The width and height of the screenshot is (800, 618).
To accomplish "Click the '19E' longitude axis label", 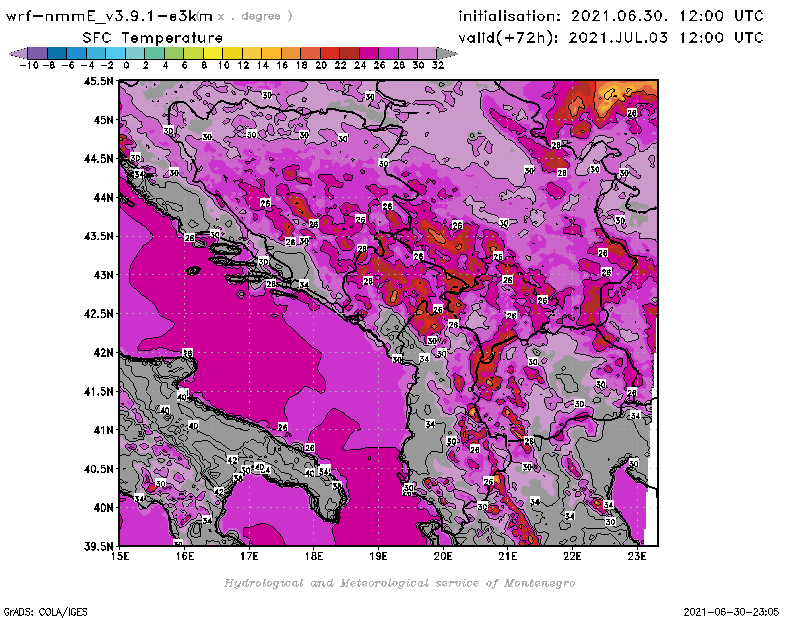I will click(x=379, y=556).
